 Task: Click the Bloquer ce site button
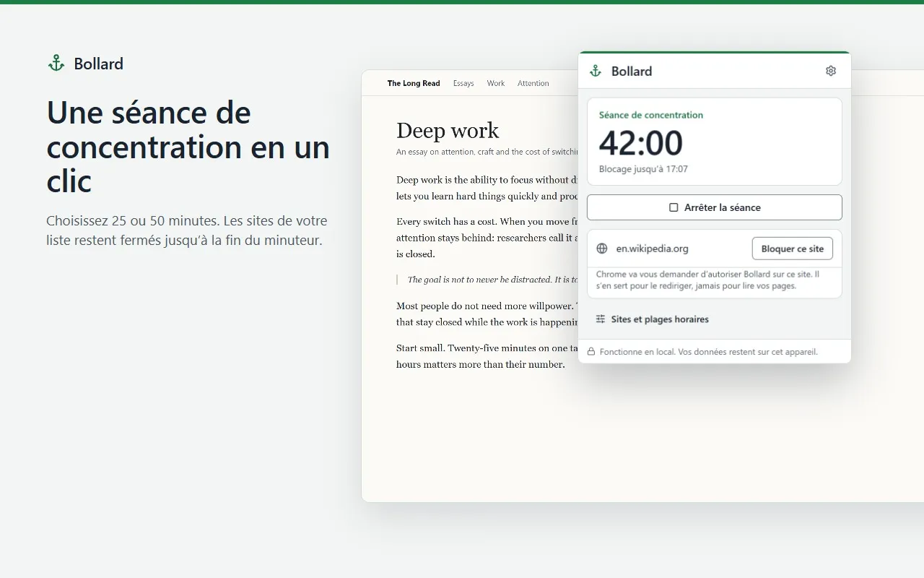click(793, 249)
